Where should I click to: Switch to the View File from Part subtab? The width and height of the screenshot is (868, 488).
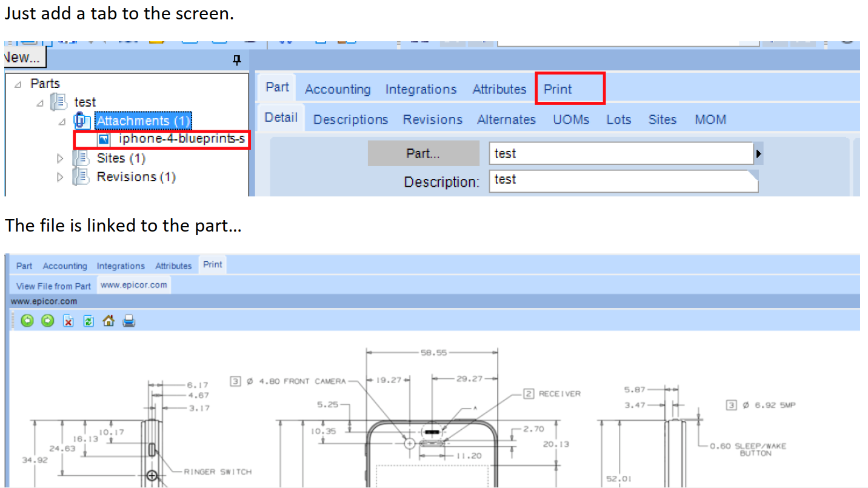click(x=53, y=286)
